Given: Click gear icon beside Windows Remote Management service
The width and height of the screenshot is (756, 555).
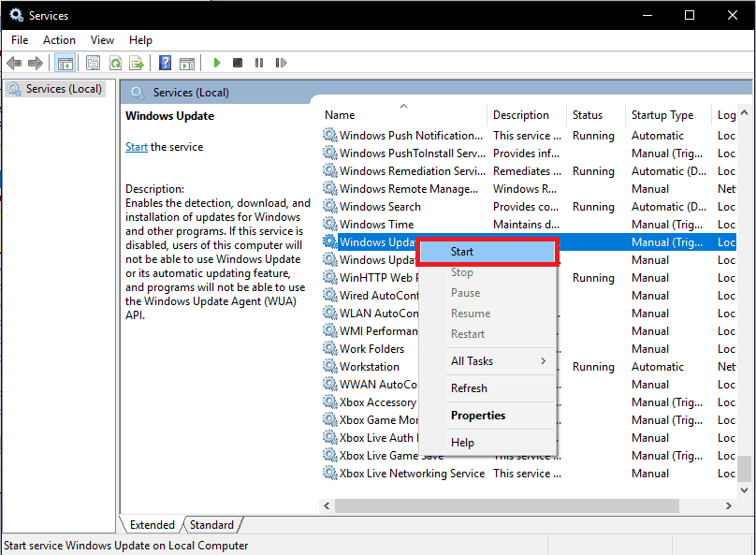Looking at the screenshot, I should tap(329, 188).
